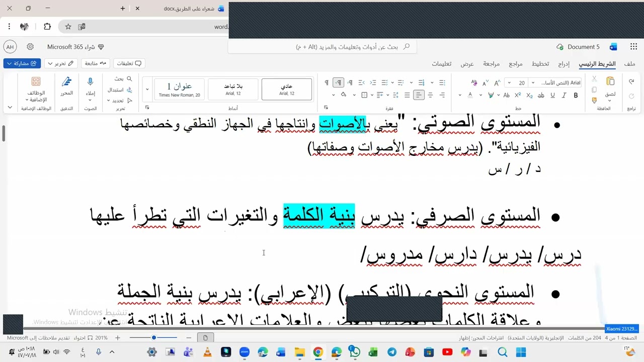Viewport: 644px width, 362px height.
Task: Open the ملف (File) tab
Action: (x=629, y=64)
